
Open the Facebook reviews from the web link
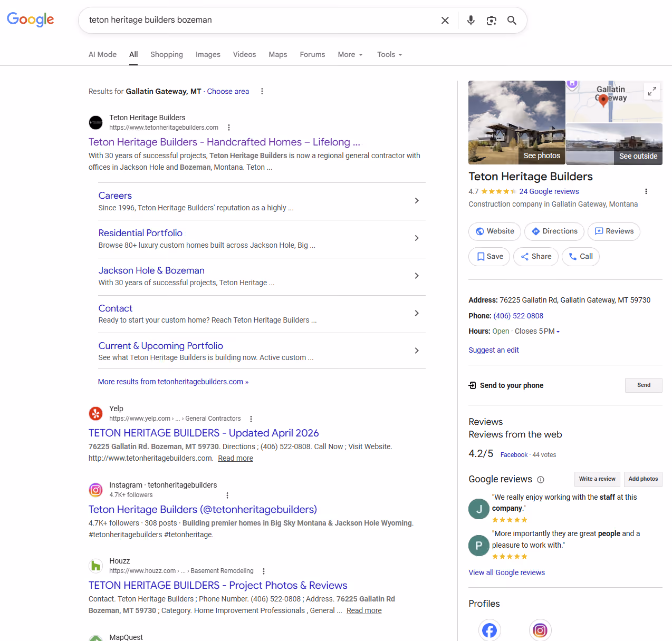point(514,455)
